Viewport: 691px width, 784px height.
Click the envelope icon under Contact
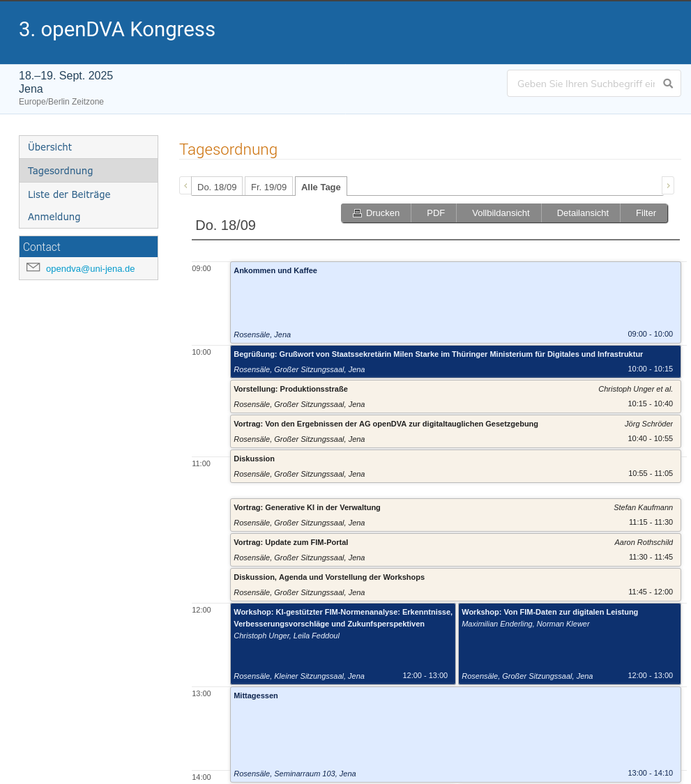pyautogui.click(x=33, y=268)
